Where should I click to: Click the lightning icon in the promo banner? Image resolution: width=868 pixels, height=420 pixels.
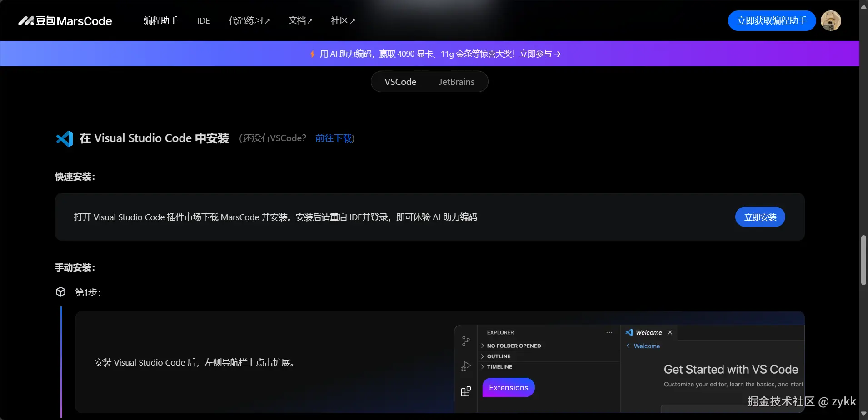[x=313, y=54]
